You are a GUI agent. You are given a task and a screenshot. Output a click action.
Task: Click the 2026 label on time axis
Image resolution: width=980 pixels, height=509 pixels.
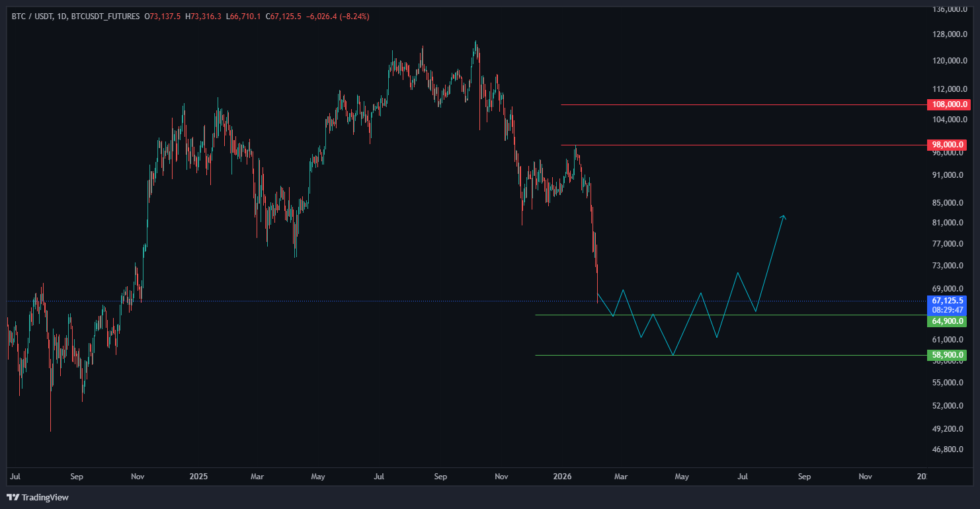pyautogui.click(x=562, y=476)
